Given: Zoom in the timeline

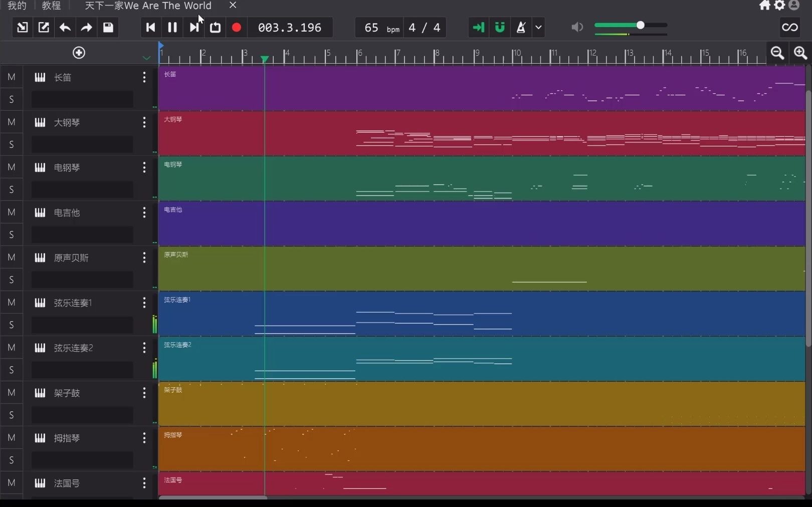Looking at the screenshot, I should tap(800, 53).
